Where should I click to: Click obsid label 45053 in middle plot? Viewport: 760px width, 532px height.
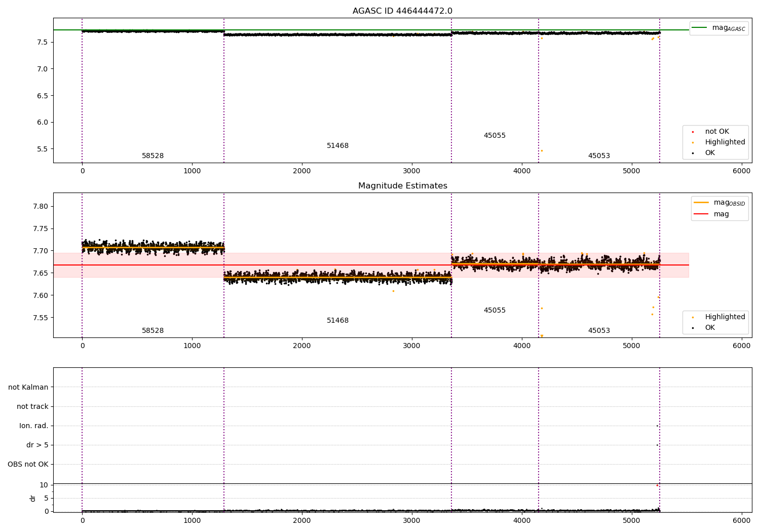(x=599, y=331)
